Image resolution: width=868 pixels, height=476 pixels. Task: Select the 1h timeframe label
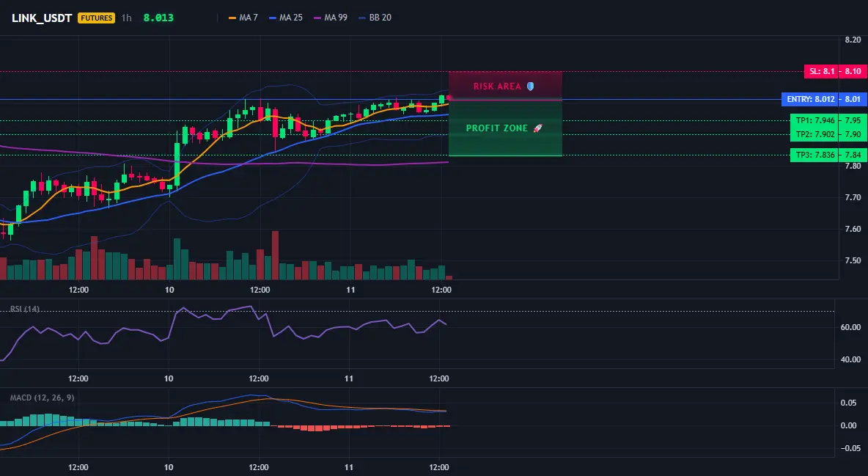127,18
